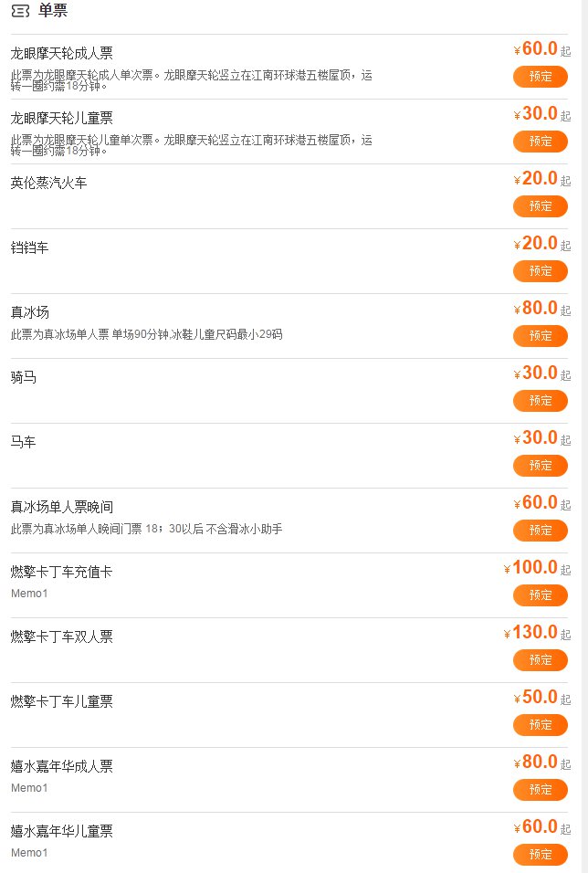The width and height of the screenshot is (588, 873).
Task: Click the 真冰场 description text
Action: [146, 335]
